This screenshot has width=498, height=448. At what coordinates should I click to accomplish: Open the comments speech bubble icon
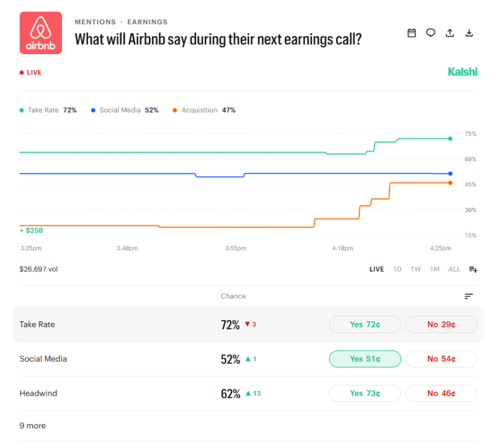[x=430, y=33]
